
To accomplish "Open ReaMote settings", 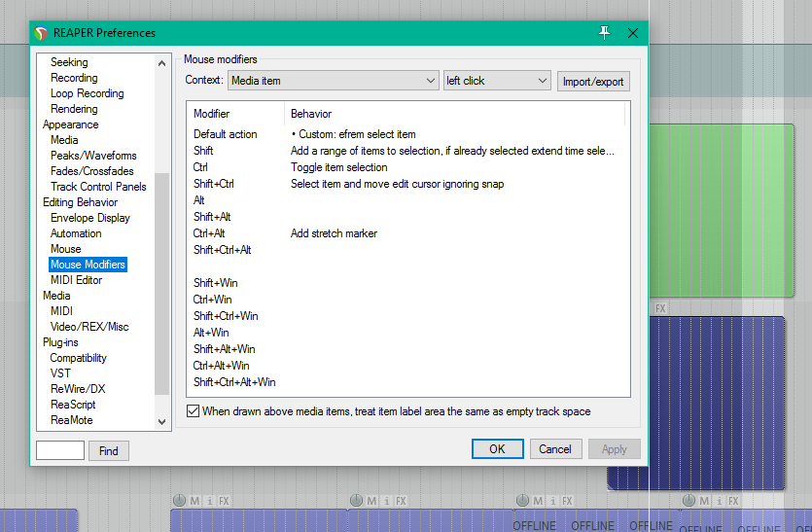I will tap(71, 419).
